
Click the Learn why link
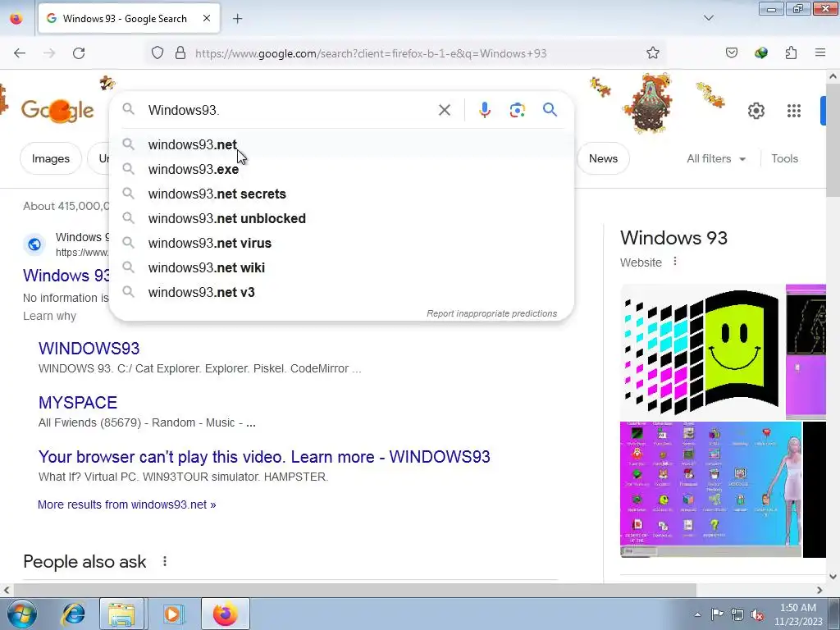[49, 316]
